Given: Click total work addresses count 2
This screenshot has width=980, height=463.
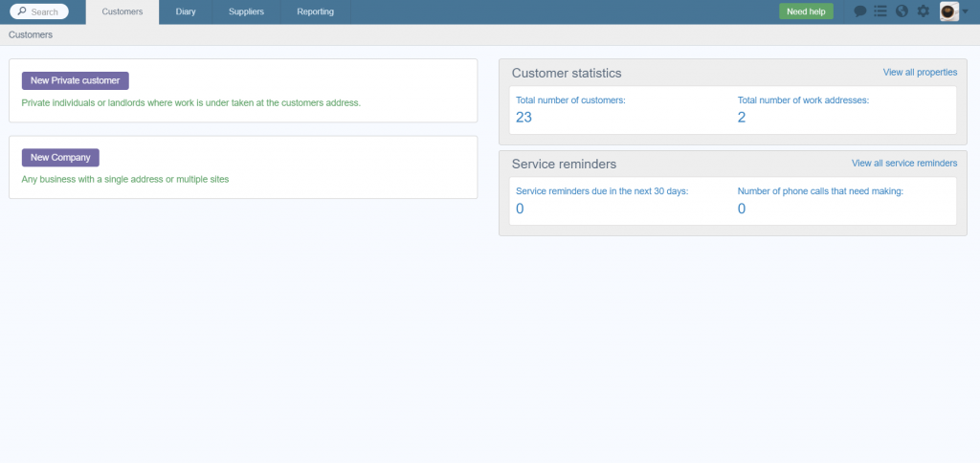Looking at the screenshot, I should pos(742,117).
